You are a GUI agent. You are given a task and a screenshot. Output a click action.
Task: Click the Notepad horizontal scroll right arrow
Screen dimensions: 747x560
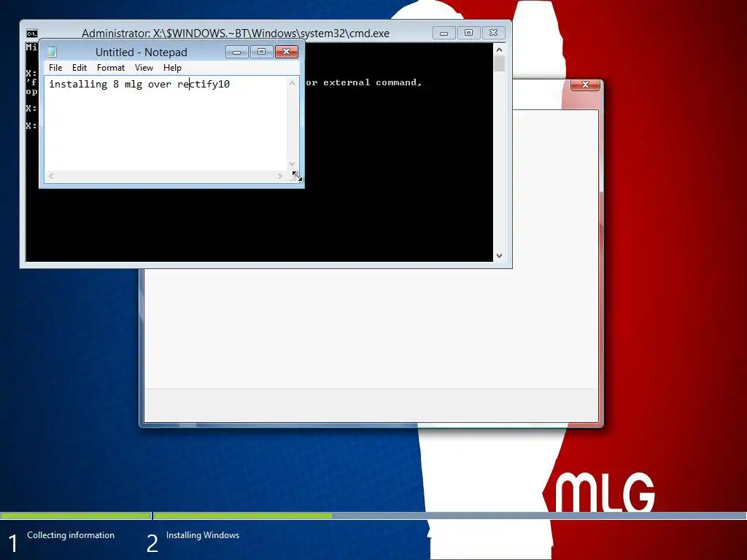[x=280, y=176]
